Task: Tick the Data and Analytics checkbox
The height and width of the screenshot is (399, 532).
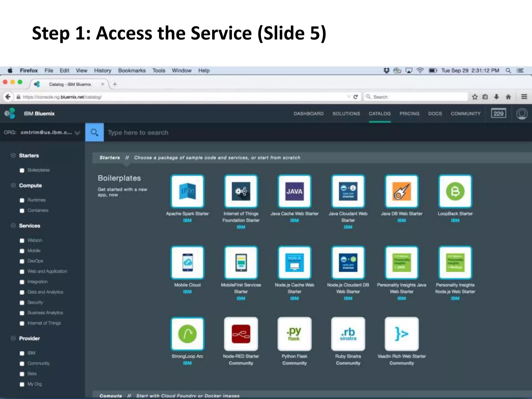Action: [22, 292]
